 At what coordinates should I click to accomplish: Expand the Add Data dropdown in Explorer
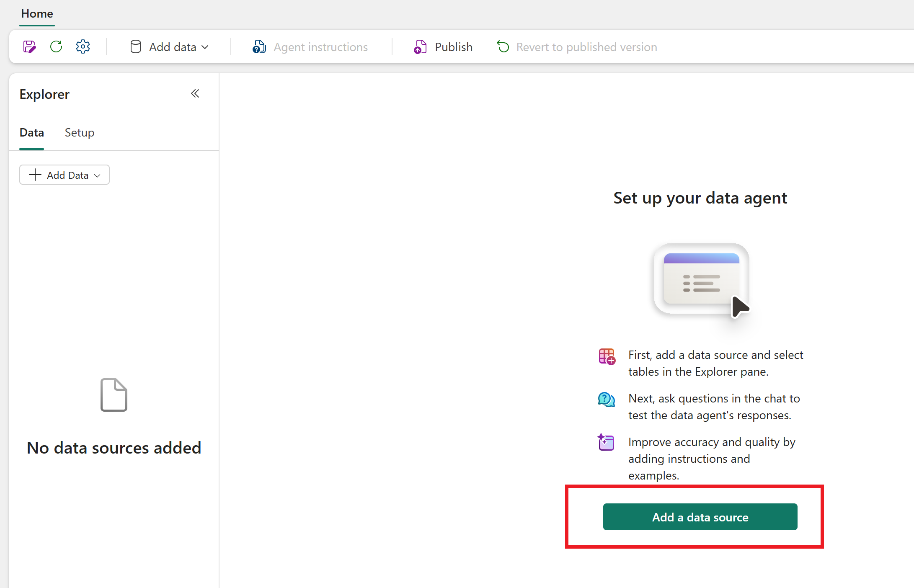click(98, 175)
